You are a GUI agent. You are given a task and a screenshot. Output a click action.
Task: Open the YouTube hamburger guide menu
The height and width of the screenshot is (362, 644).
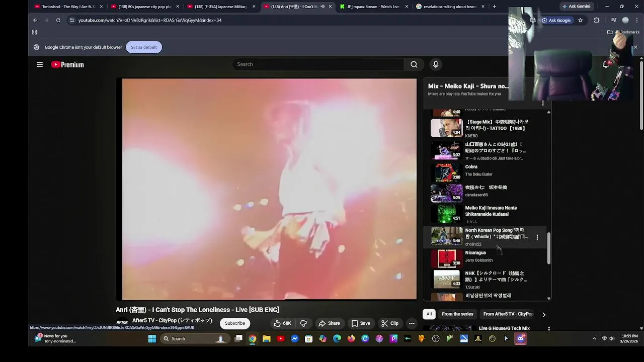click(40, 64)
